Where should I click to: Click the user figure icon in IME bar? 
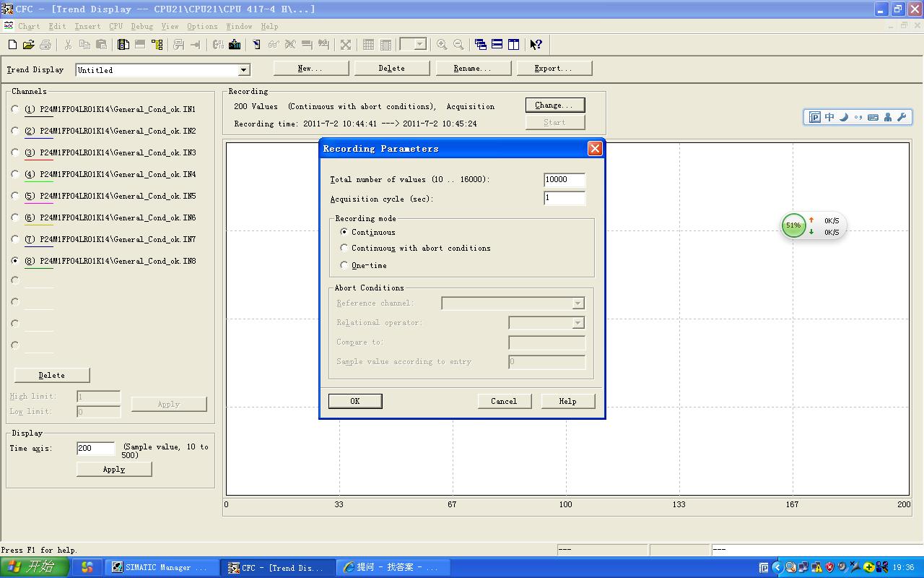888,117
